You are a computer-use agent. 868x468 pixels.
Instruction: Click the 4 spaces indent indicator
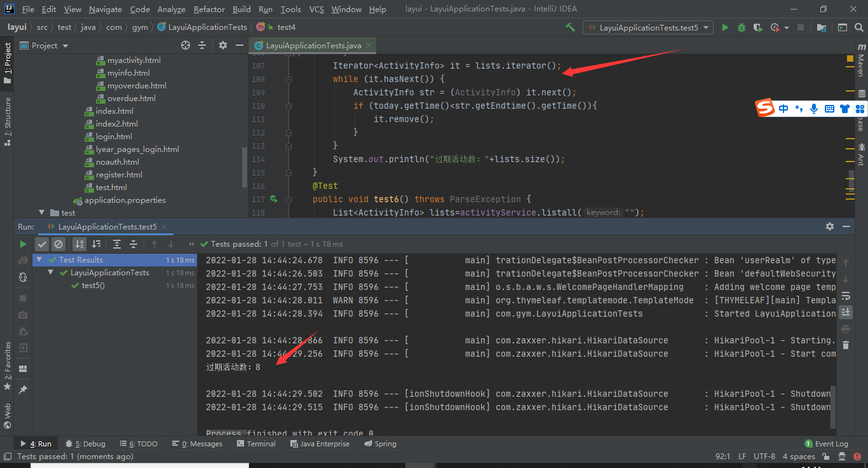pyautogui.click(x=799, y=457)
